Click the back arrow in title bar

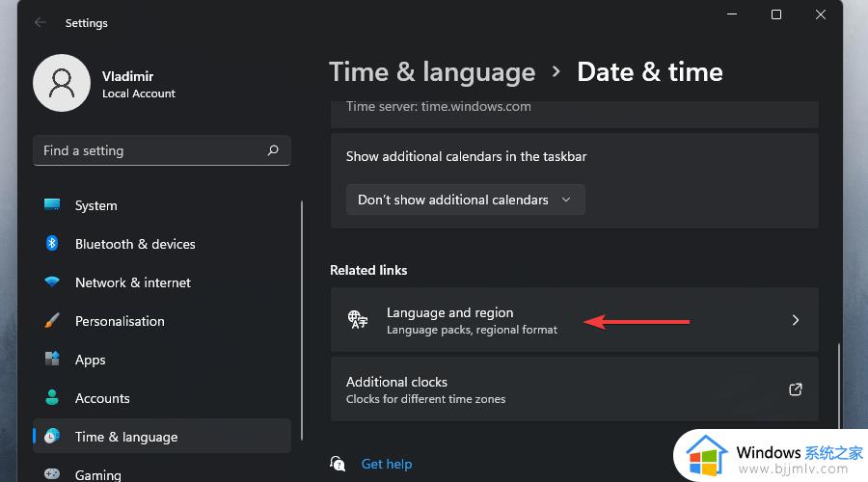pyautogui.click(x=40, y=23)
